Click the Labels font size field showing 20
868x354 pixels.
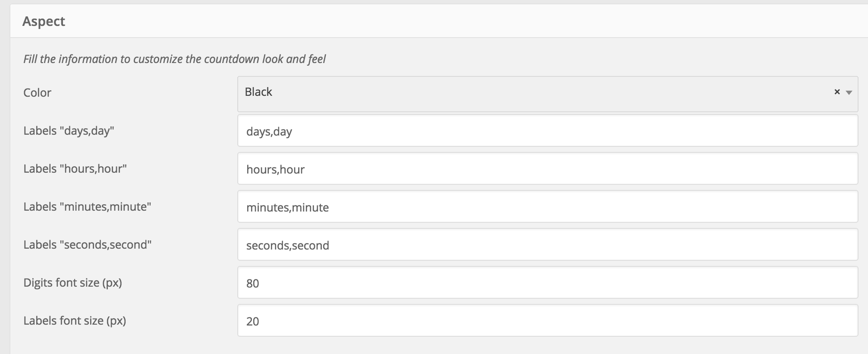tap(547, 320)
